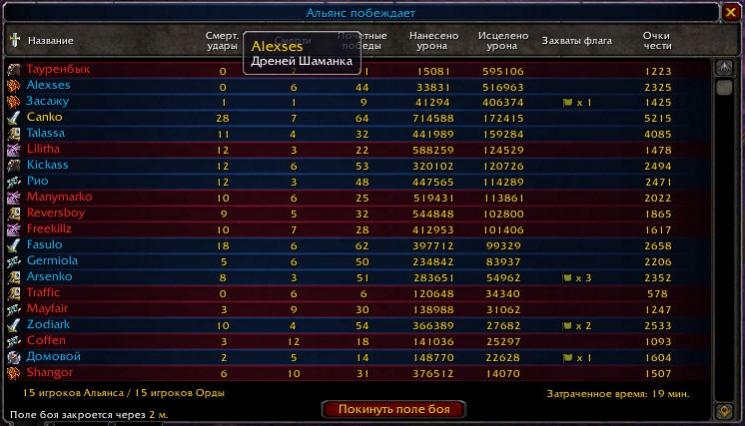Select player name Тауренбык in the list
Image resolution: width=745 pixels, height=426 pixels.
(58, 70)
